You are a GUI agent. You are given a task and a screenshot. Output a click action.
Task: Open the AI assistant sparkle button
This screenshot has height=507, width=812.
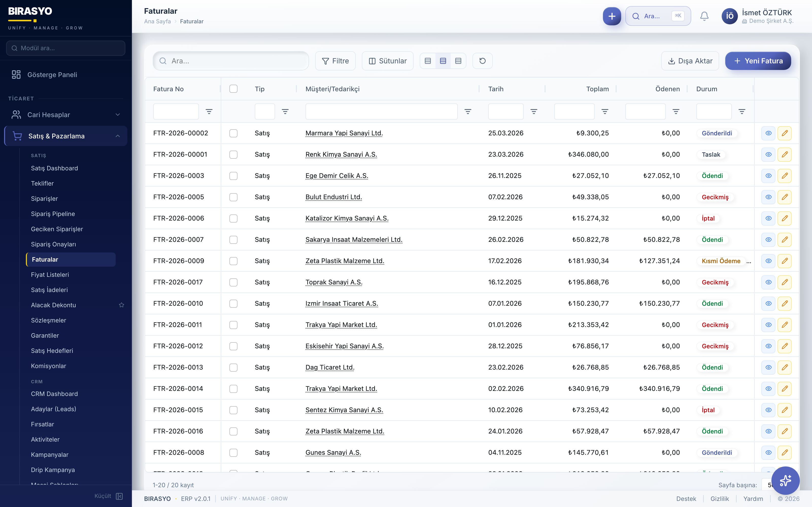click(785, 481)
